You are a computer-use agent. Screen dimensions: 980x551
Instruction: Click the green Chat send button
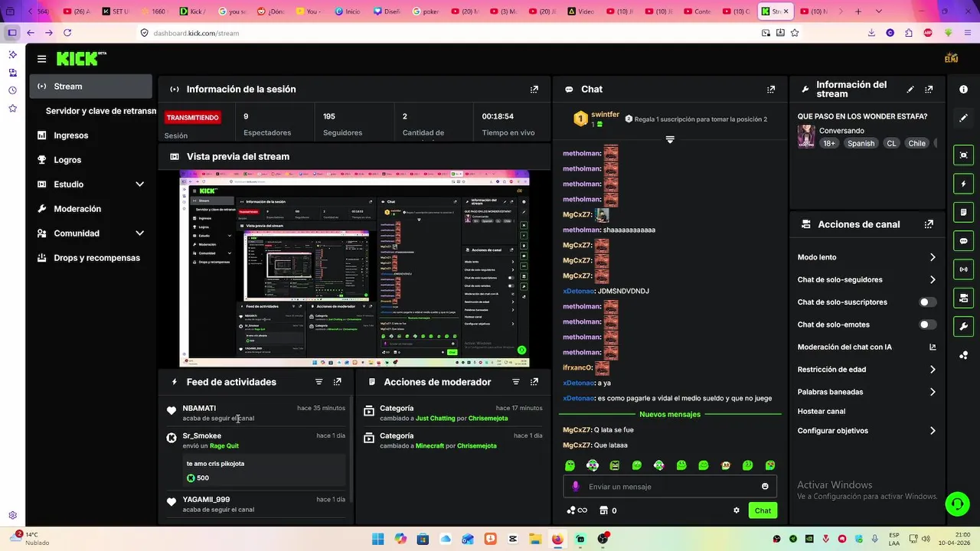(763, 510)
